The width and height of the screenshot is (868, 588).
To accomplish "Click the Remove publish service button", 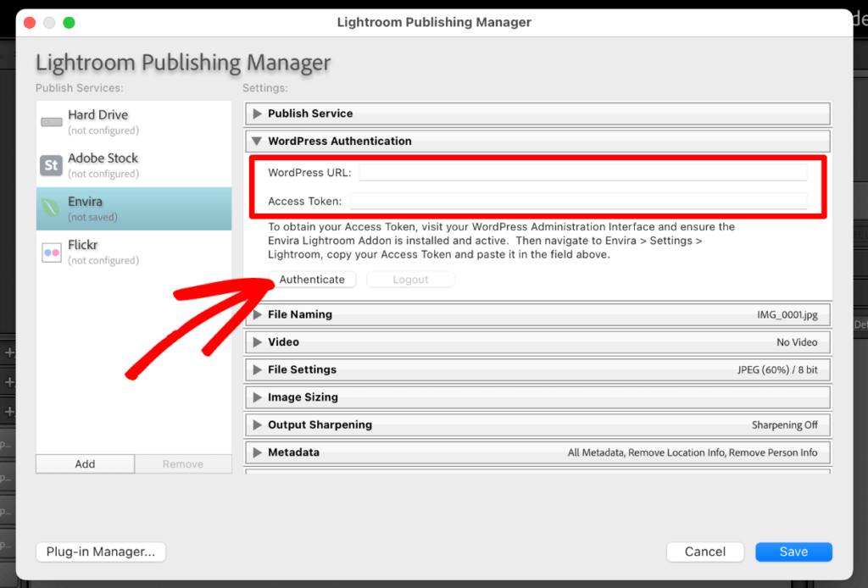I will [183, 463].
